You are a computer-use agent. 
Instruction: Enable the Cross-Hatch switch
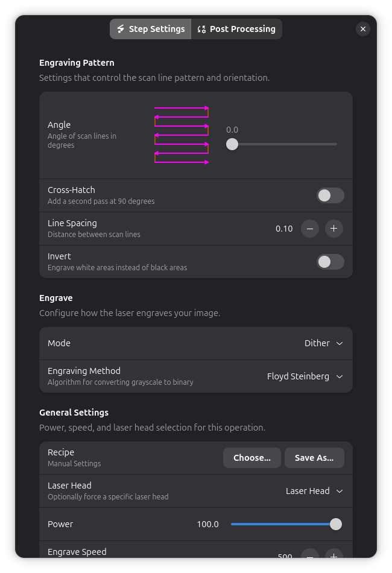pos(330,195)
